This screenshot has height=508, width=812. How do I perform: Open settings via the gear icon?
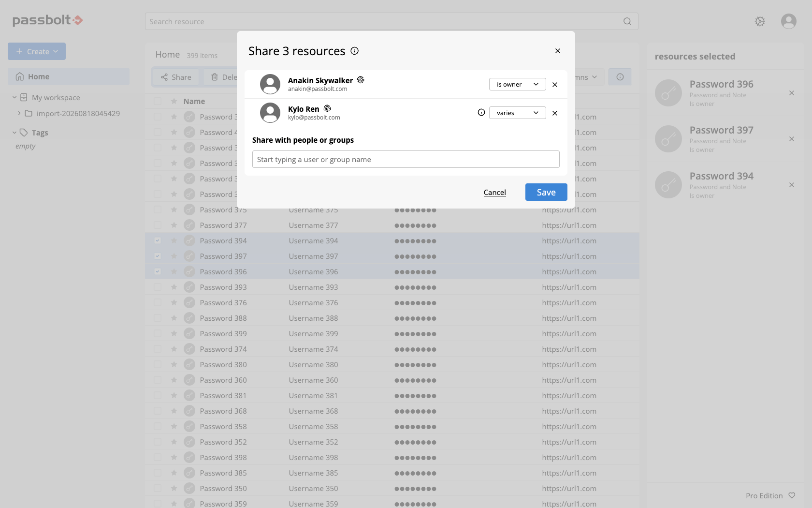click(760, 21)
